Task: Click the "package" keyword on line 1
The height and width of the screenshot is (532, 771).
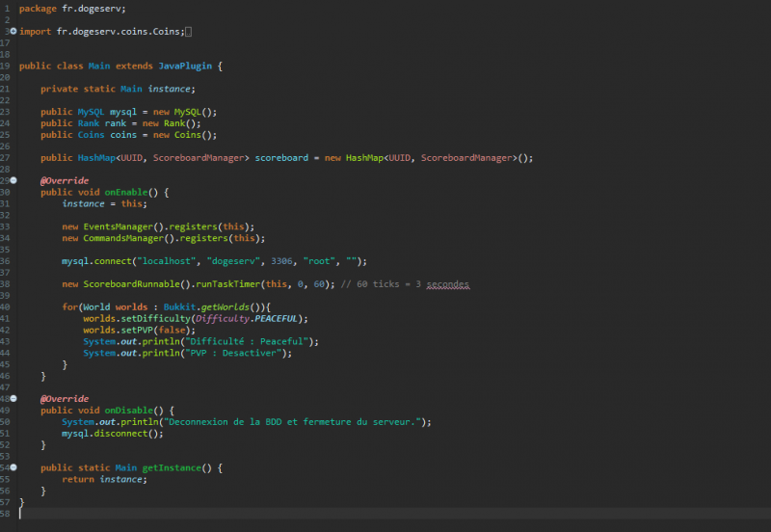Action: click(38, 9)
